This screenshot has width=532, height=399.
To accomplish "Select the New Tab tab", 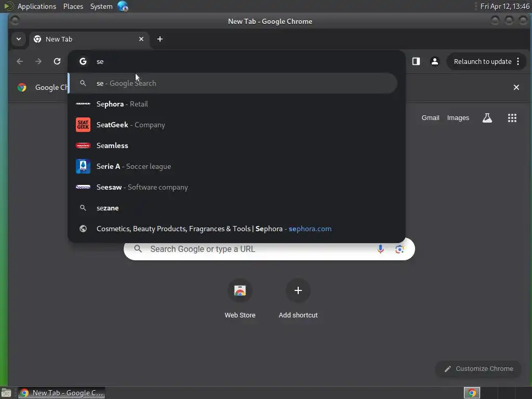I will click(88, 39).
